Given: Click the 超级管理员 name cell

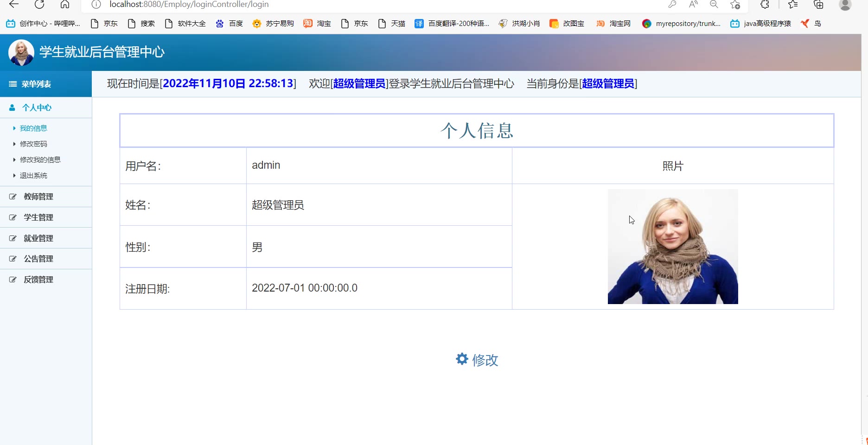Looking at the screenshot, I should pyautogui.click(x=278, y=205).
